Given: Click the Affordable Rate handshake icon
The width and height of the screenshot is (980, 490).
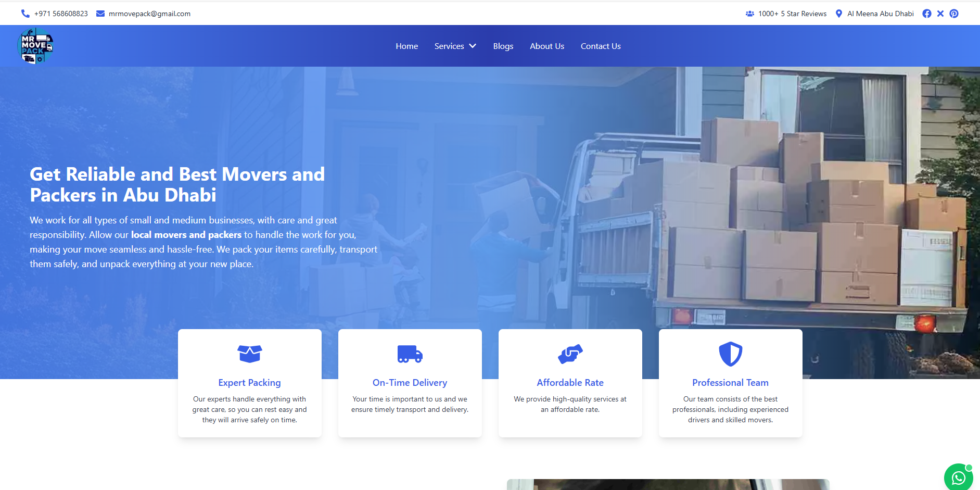Looking at the screenshot, I should click(570, 354).
